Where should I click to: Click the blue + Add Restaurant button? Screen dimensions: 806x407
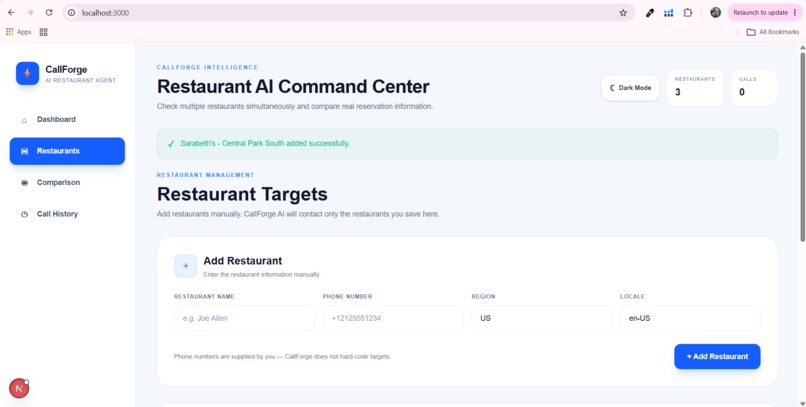tap(717, 357)
